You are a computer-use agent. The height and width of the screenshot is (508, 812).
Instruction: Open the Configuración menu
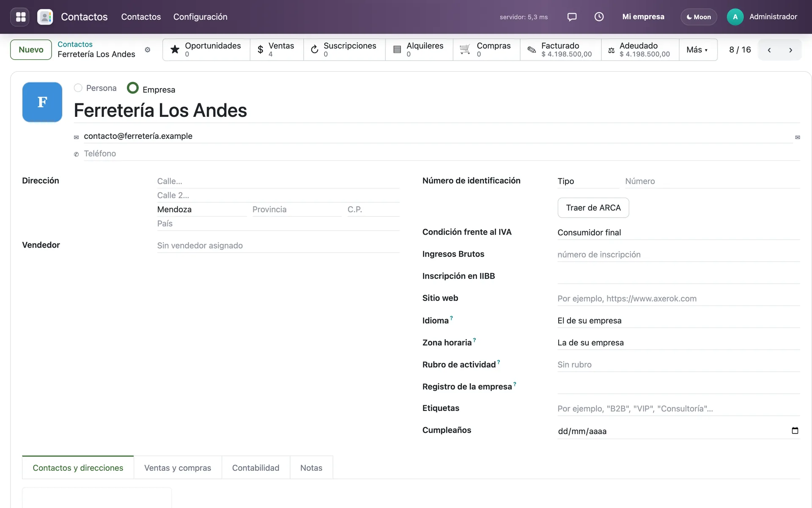point(200,17)
